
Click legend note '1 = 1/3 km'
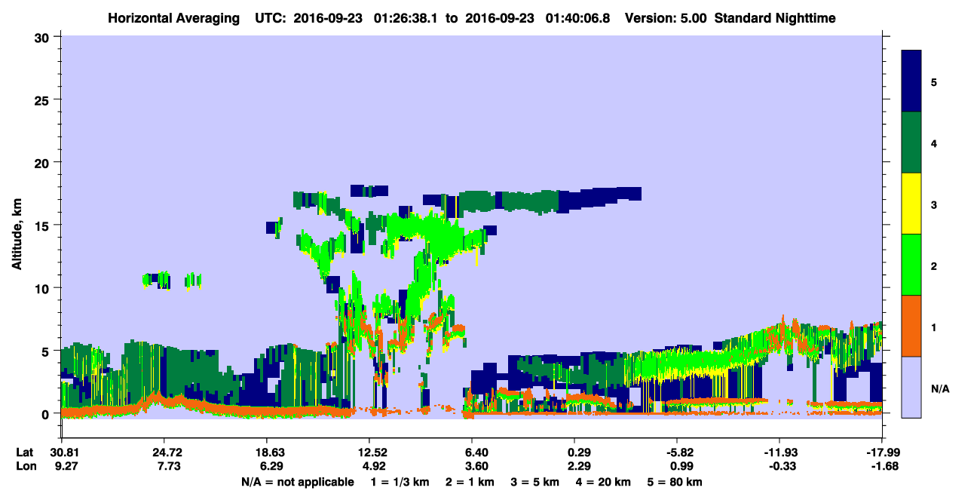tap(401, 482)
